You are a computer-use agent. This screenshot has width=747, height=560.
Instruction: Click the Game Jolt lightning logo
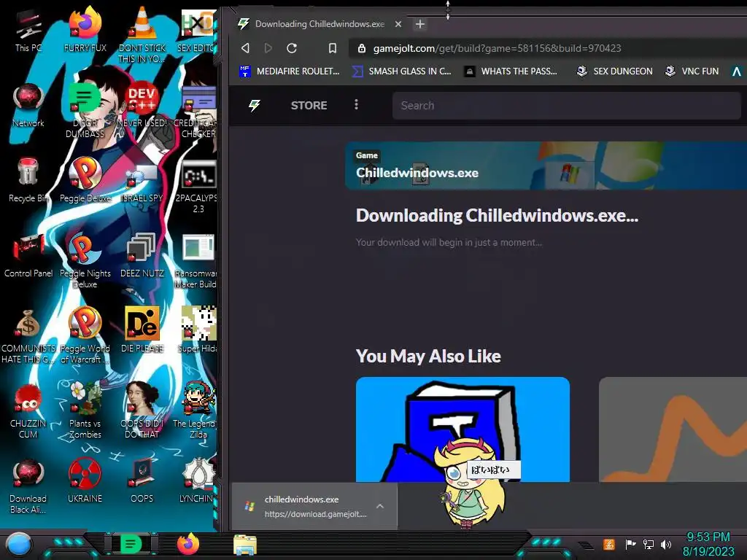coord(255,105)
